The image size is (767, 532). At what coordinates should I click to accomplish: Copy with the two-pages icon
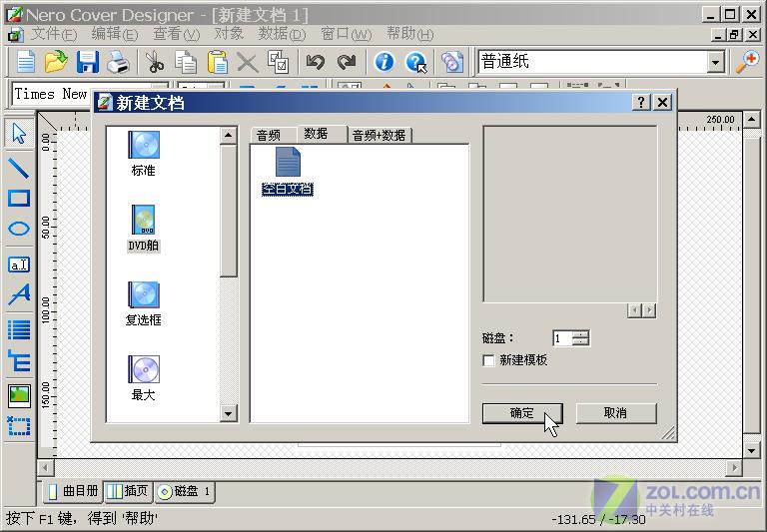pyautogui.click(x=186, y=62)
